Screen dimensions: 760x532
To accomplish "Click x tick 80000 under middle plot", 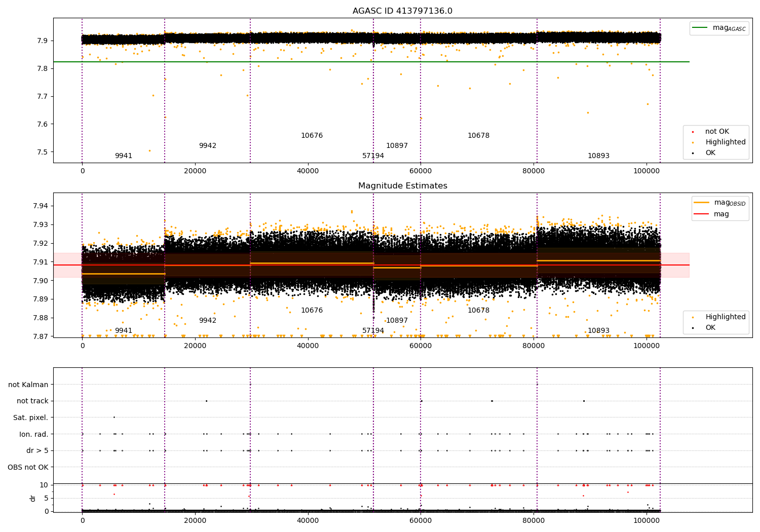I will click(534, 346).
